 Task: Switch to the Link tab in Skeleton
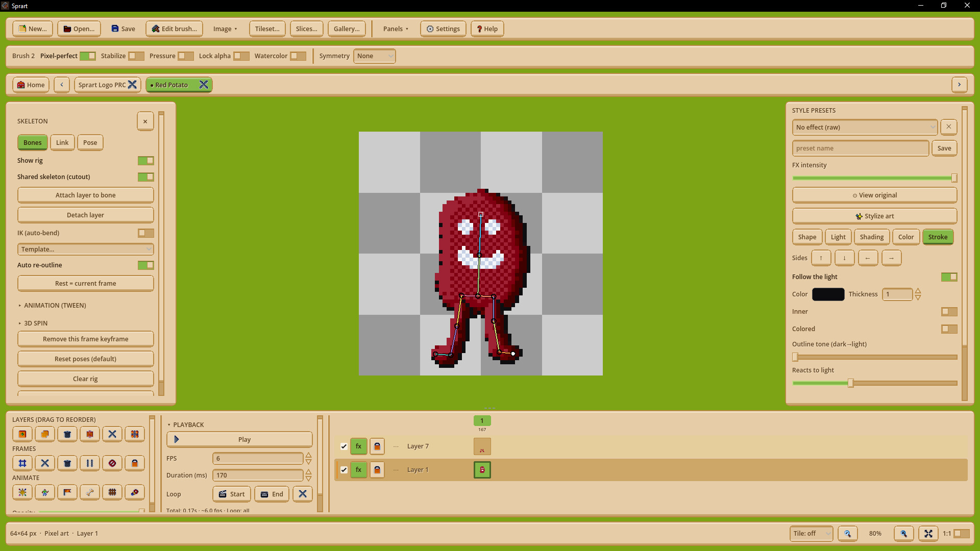coord(62,143)
